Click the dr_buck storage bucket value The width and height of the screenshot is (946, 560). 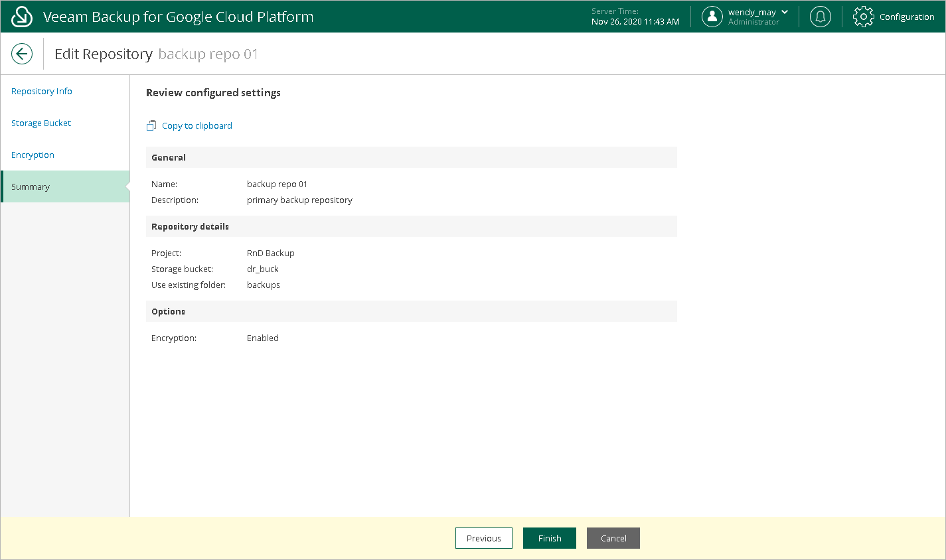pyautogui.click(x=263, y=269)
